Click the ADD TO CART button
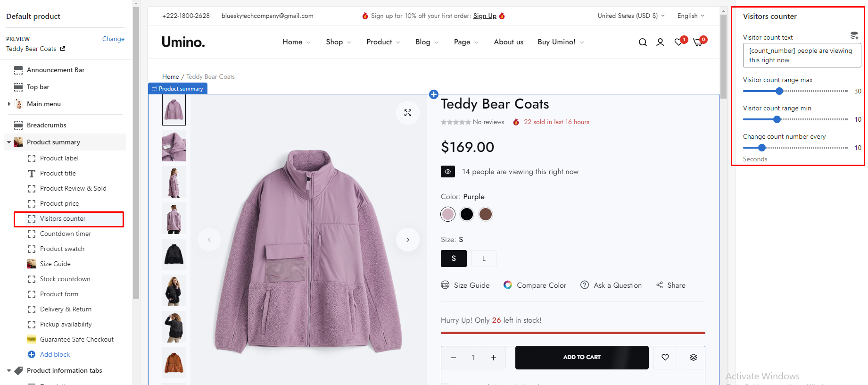 582,357
